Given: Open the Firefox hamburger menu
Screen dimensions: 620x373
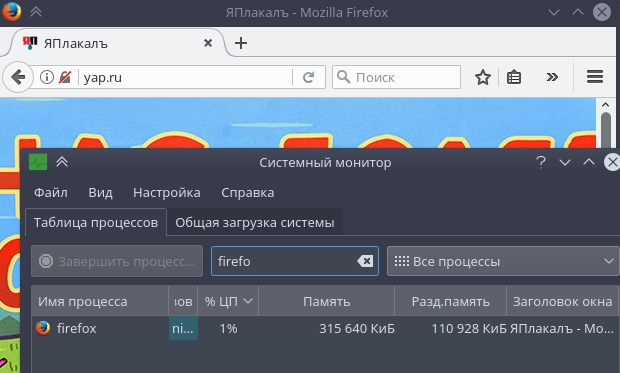Looking at the screenshot, I should 595,77.
